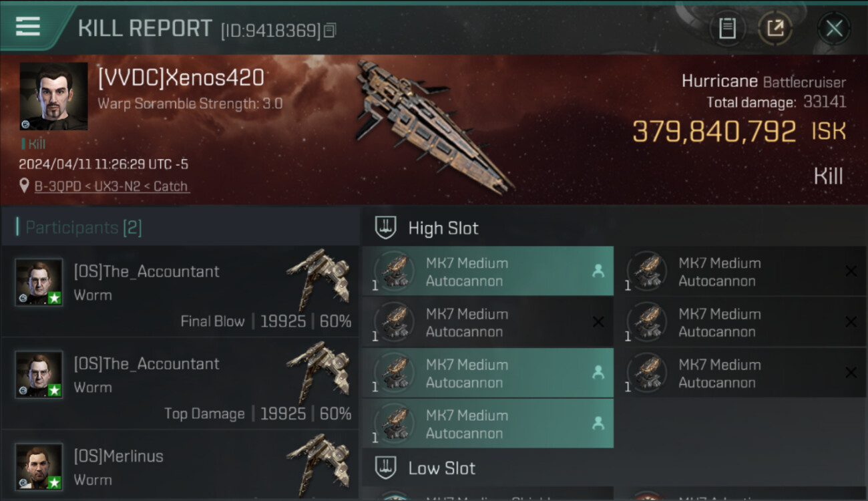Click the High Slot section icon

click(x=386, y=228)
